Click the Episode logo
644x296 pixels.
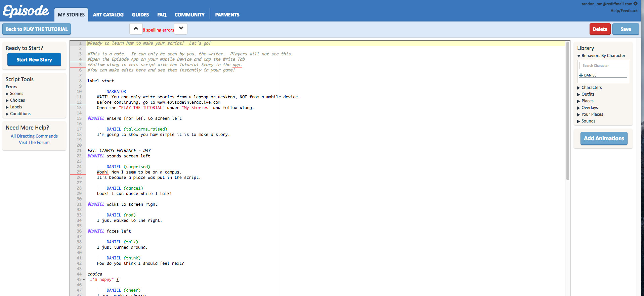pyautogui.click(x=26, y=11)
